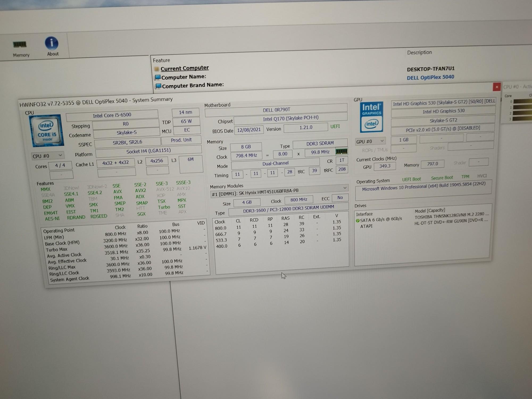The image size is (532, 399).
Task: Click the TOSHIBA THNSNK128GVN8 drive entry
Action: (451, 216)
